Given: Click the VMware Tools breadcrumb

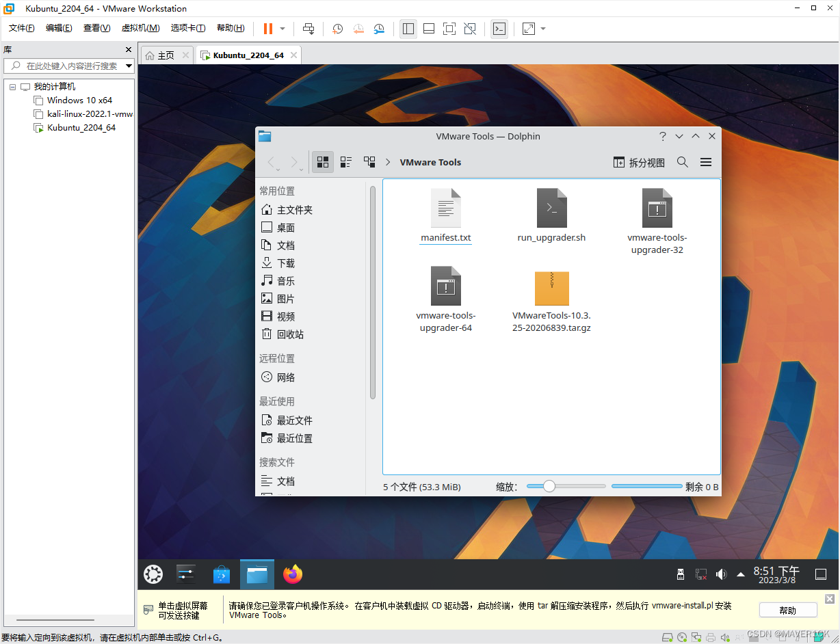Looking at the screenshot, I should 430,163.
